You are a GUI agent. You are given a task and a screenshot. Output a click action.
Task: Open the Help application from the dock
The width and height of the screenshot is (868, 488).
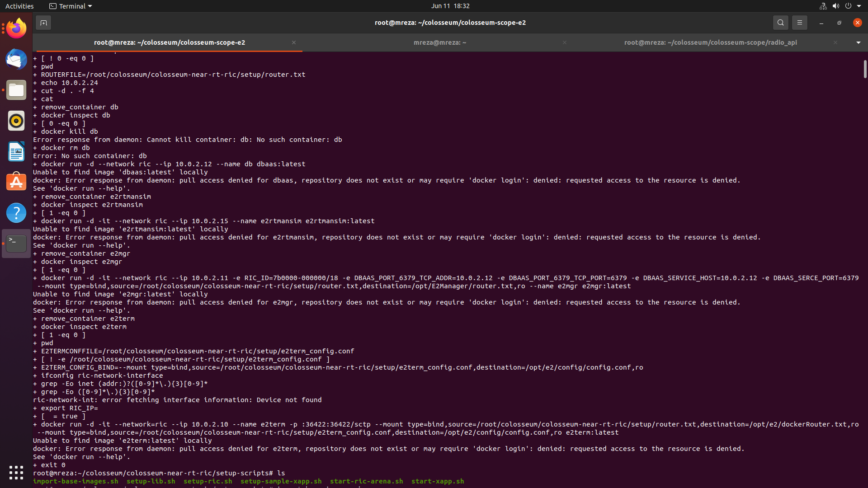16,212
